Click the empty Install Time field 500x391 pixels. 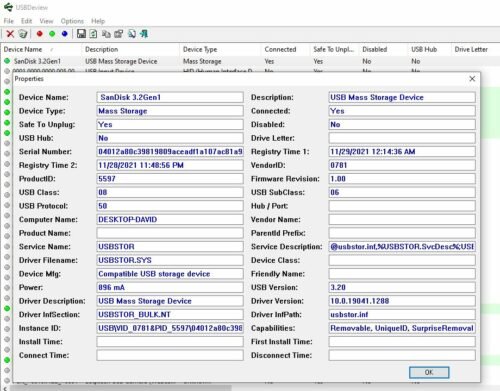coord(170,342)
